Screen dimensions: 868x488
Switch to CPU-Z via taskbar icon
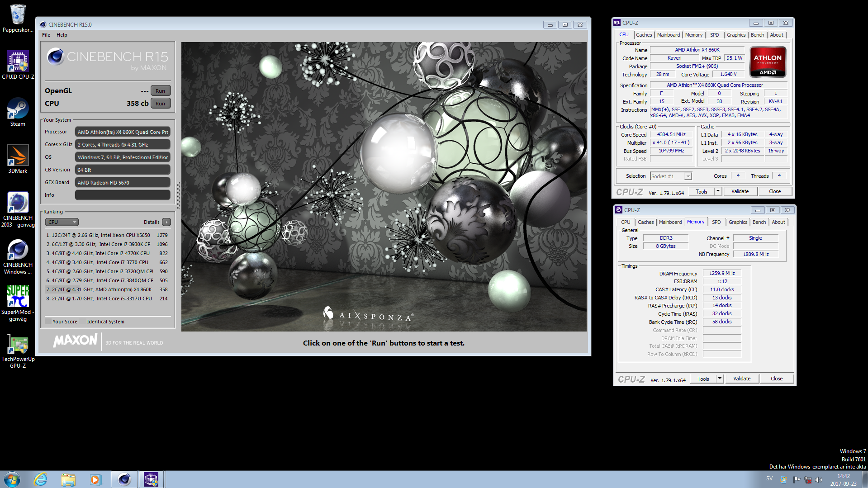click(x=151, y=479)
